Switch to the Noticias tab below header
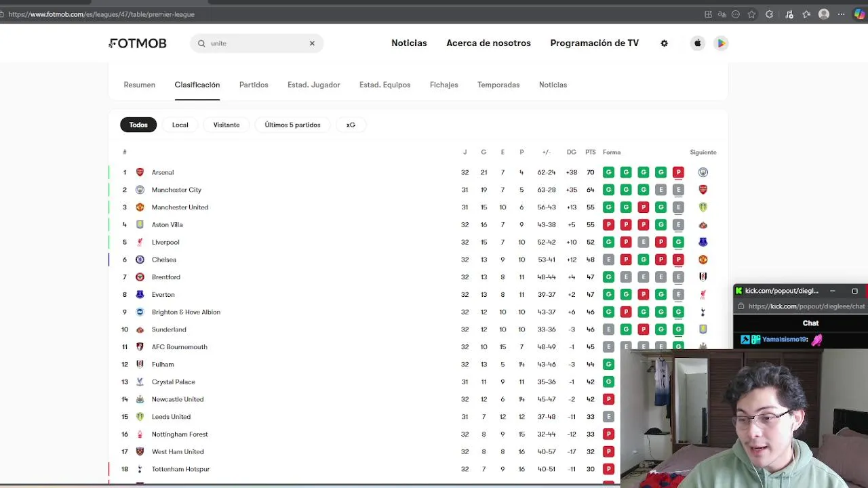Image resolution: width=868 pixels, height=488 pixels. 553,85
